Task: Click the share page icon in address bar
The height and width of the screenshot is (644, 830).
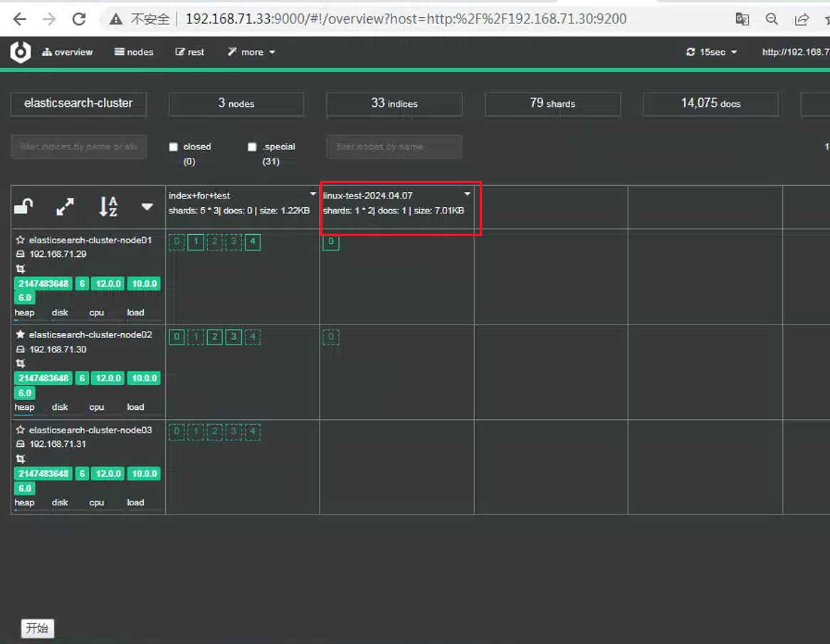Action: click(802, 20)
